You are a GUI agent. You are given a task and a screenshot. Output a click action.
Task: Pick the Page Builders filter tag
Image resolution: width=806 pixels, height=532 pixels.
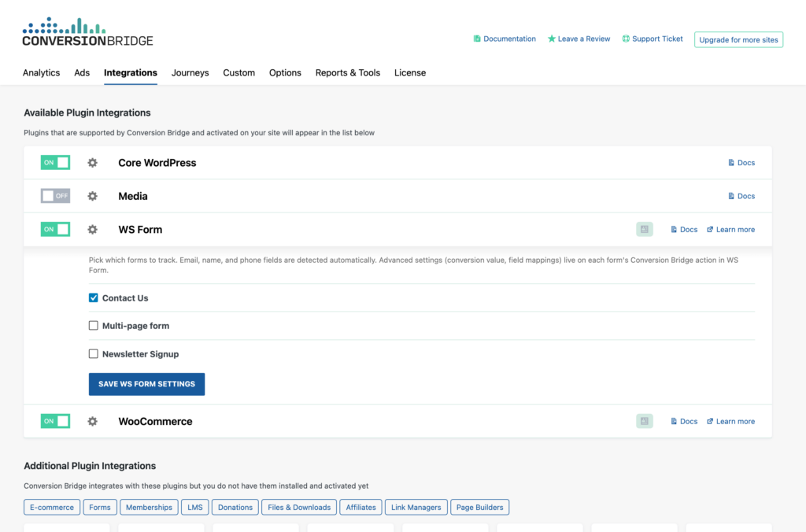pos(480,508)
